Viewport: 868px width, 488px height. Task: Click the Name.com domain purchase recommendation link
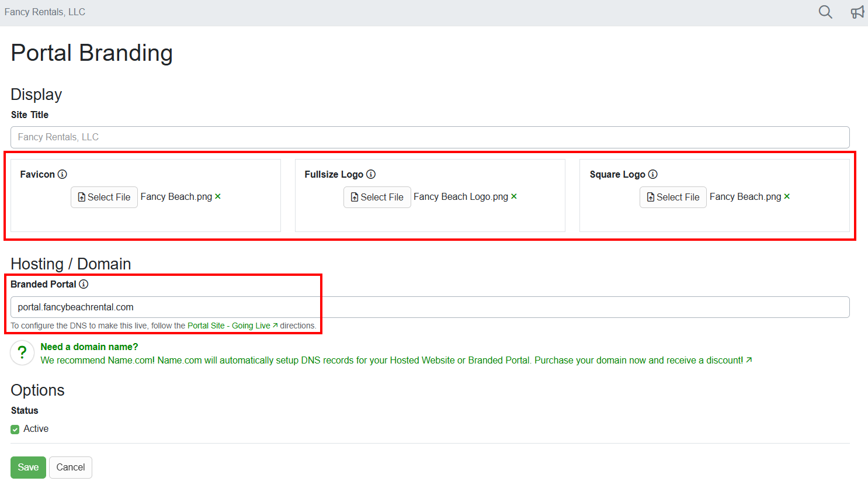pyautogui.click(x=391, y=360)
